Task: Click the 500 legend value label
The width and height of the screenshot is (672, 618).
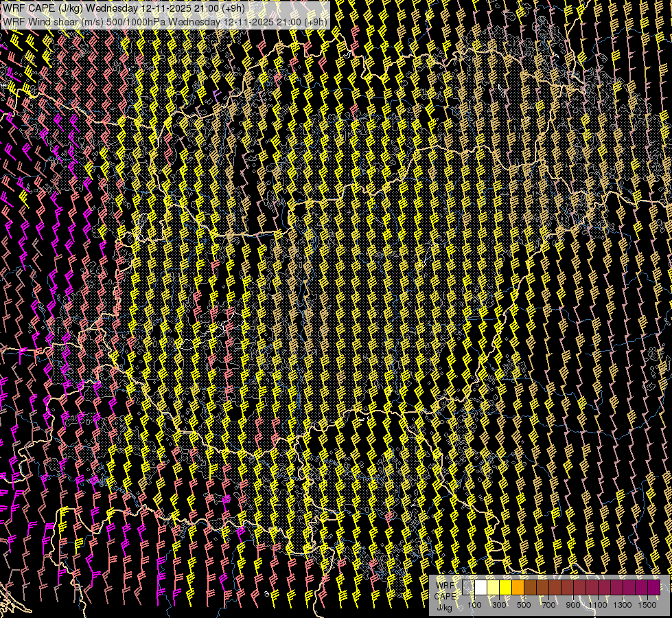Action: (x=524, y=605)
